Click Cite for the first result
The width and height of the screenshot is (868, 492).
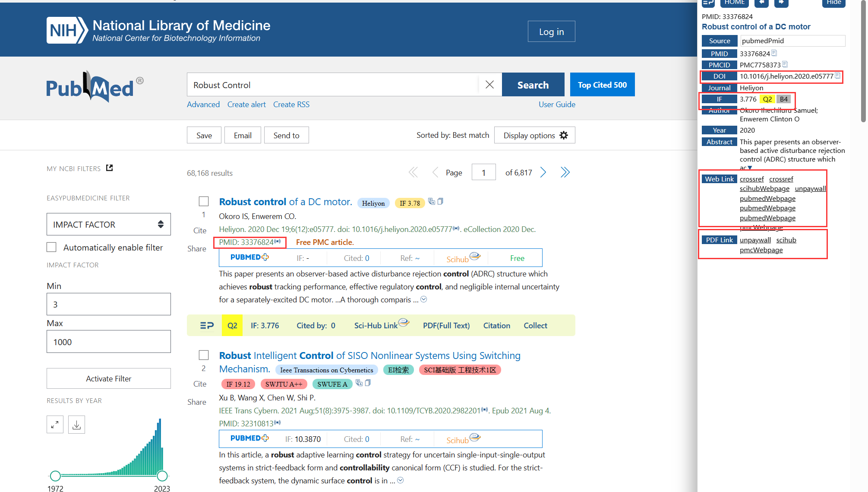199,230
